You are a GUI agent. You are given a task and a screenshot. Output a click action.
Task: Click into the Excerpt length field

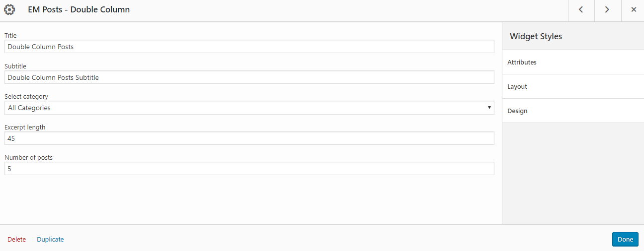pyautogui.click(x=249, y=138)
